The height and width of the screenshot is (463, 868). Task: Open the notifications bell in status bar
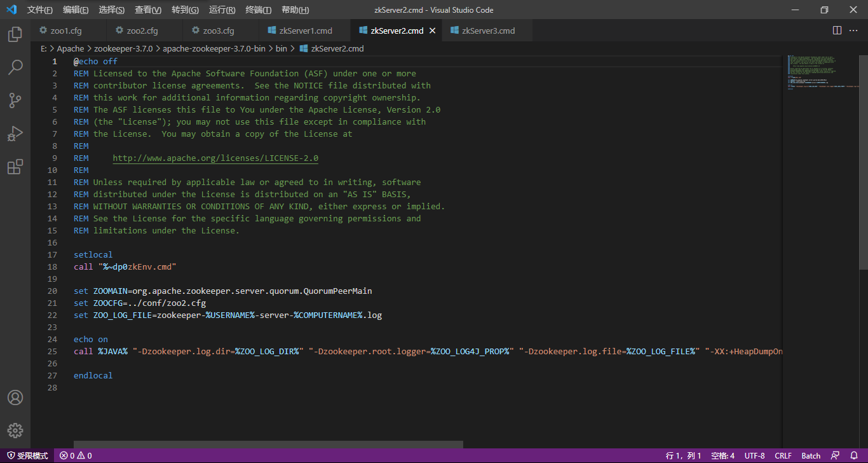pyautogui.click(x=854, y=455)
